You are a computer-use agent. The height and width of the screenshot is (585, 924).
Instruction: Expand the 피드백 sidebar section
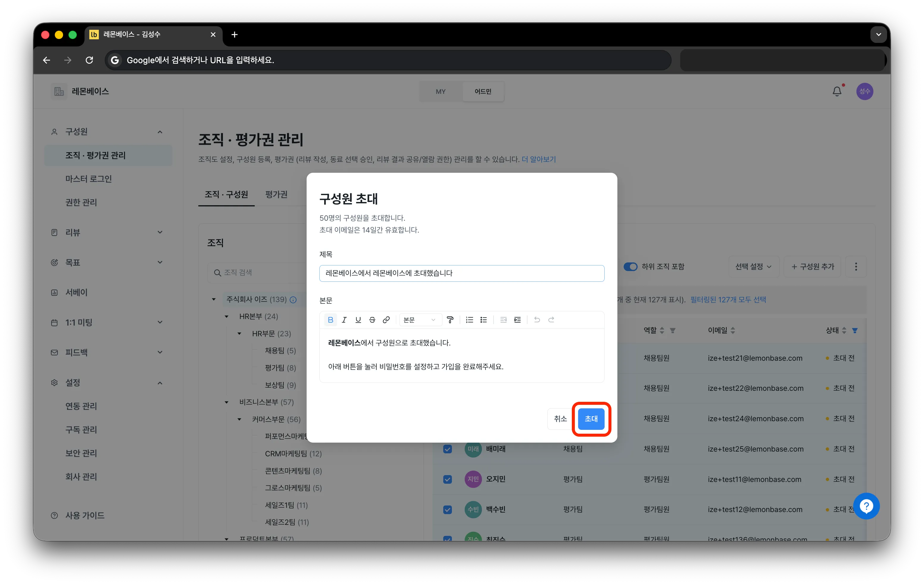pos(160,352)
